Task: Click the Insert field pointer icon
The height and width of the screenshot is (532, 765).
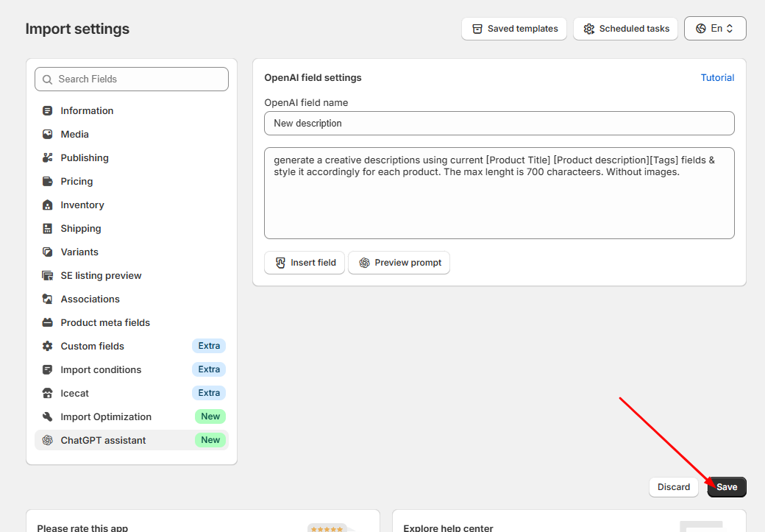Action: [x=280, y=263]
